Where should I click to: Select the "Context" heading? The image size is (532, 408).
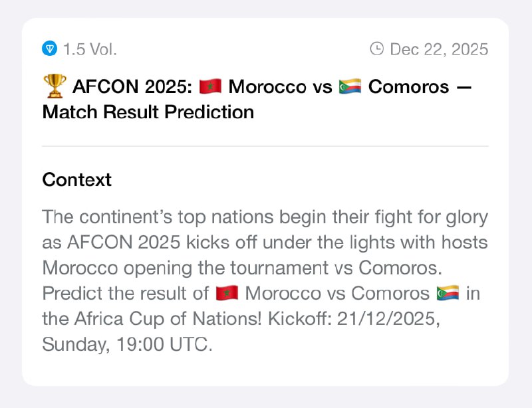click(x=76, y=179)
